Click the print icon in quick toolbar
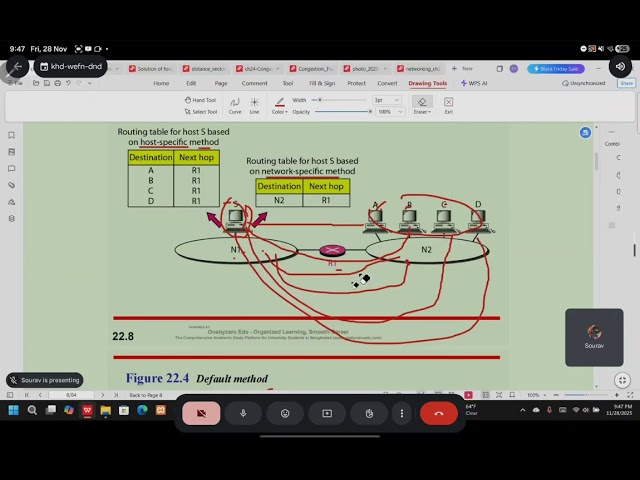This screenshot has width=640, height=480. tap(58, 83)
